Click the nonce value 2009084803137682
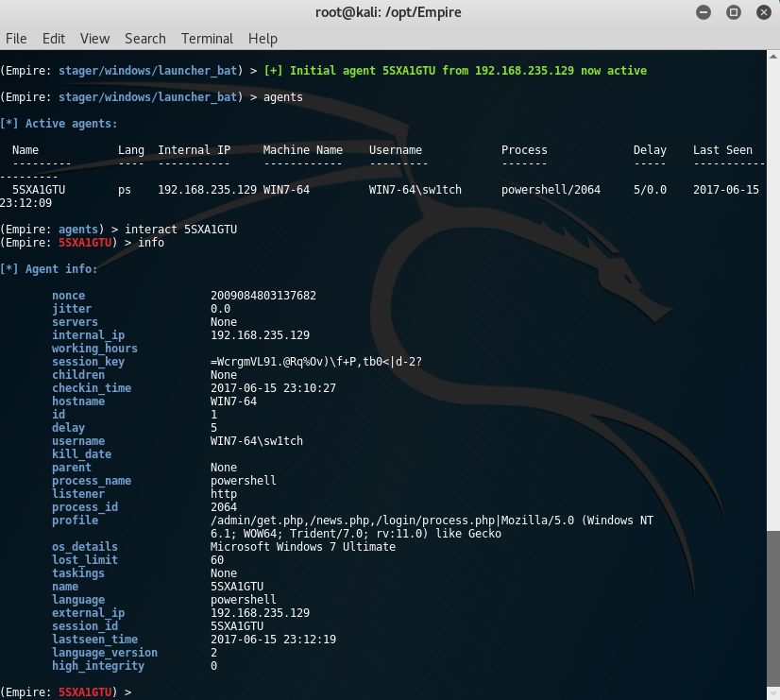The image size is (780, 700). pos(263,296)
